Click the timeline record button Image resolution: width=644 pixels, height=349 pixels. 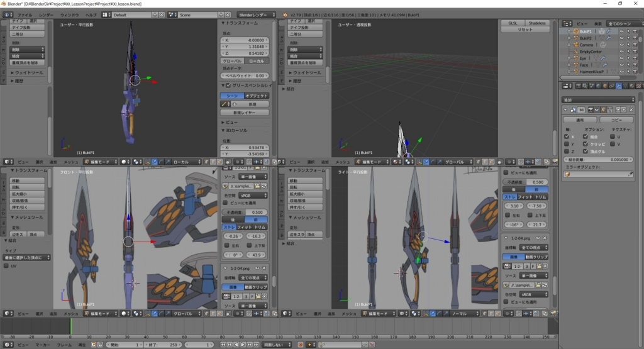pos(301,345)
